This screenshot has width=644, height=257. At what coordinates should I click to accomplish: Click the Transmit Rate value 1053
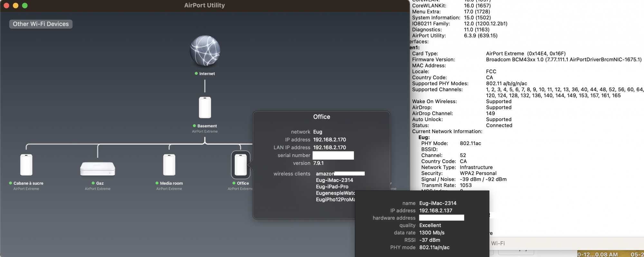[x=466, y=185]
